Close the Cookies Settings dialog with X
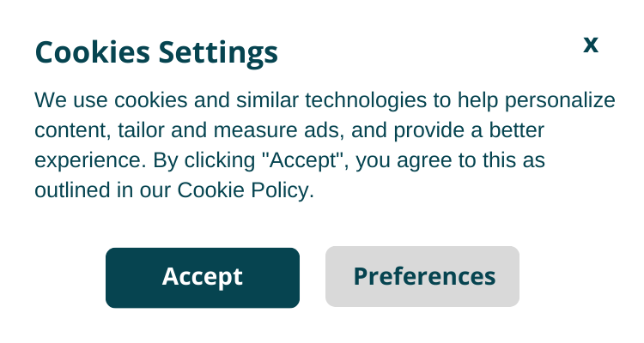Image resolution: width=644 pixels, height=343 pixels. 591,45
